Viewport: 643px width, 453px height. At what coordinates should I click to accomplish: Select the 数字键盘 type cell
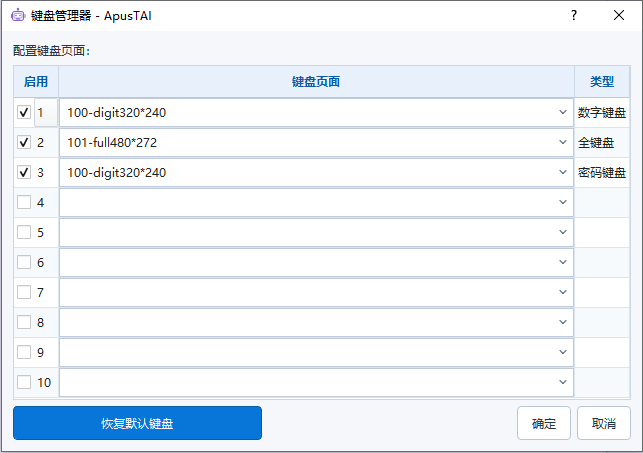coord(602,112)
